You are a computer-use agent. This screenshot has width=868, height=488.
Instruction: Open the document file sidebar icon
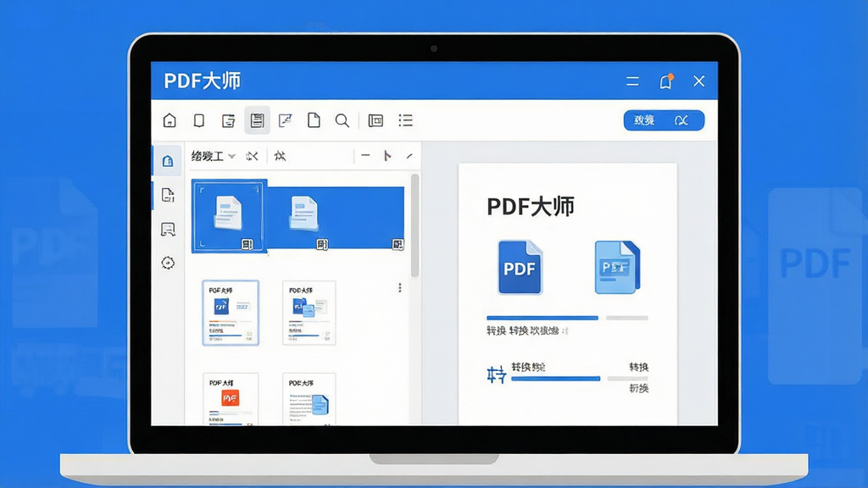(x=168, y=195)
